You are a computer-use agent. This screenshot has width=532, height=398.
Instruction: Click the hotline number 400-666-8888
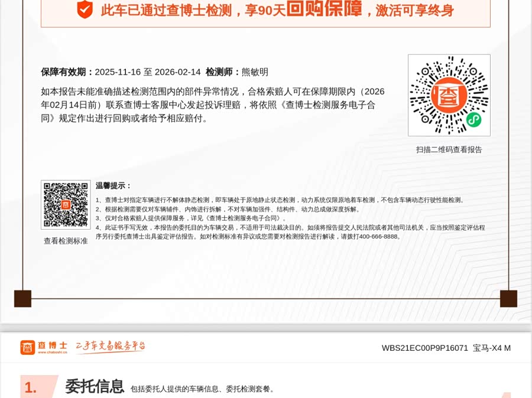[x=378, y=236]
